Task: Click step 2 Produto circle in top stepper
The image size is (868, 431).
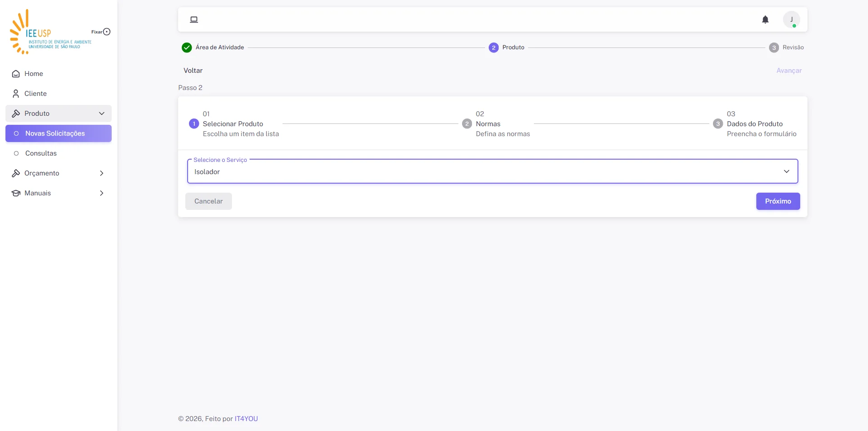Action: [x=494, y=47]
